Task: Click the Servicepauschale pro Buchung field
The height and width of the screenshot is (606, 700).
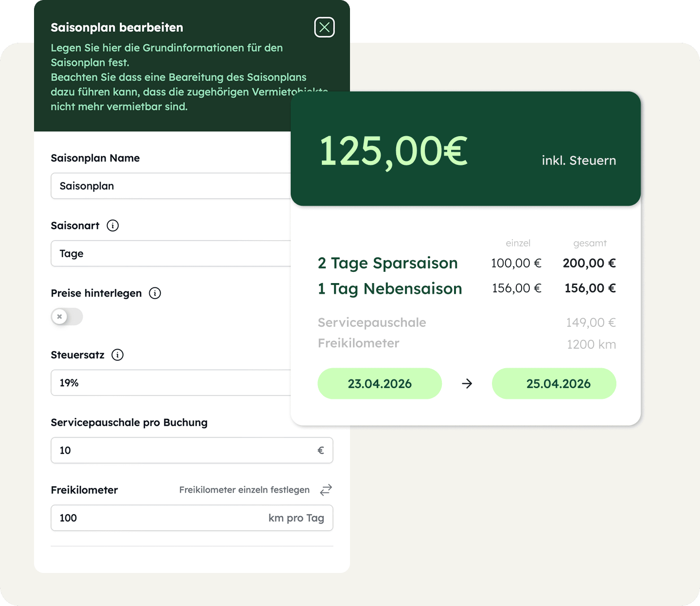Action: (x=185, y=450)
